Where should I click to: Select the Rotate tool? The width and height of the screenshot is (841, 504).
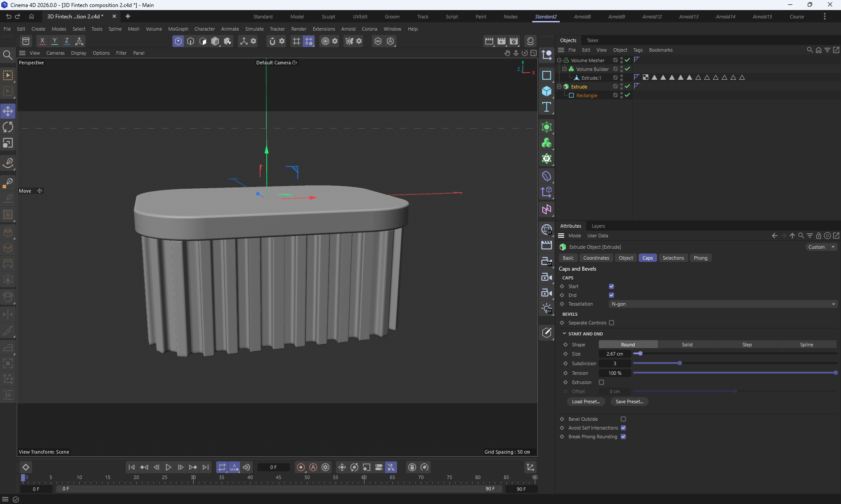click(x=8, y=127)
